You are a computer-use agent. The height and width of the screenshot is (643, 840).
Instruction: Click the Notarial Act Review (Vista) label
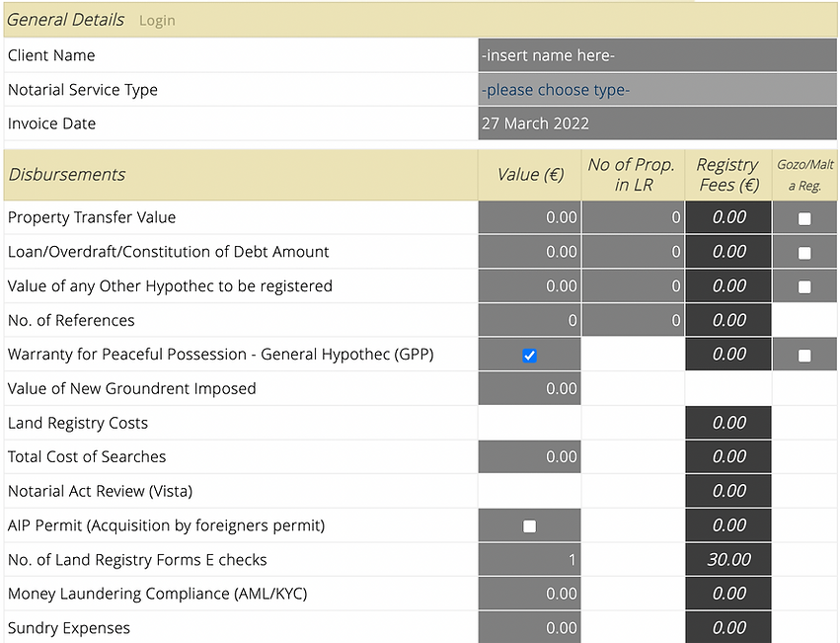[100, 491]
